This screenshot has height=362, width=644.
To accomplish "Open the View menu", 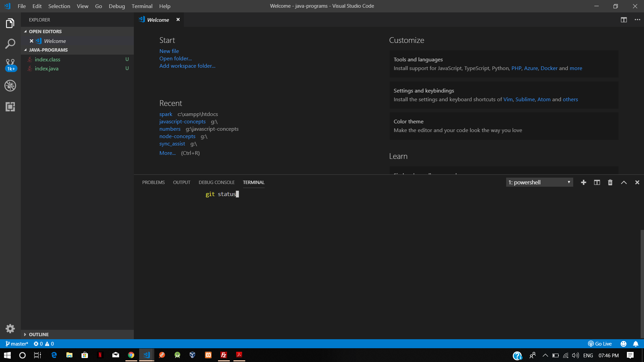I will [x=83, y=6].
